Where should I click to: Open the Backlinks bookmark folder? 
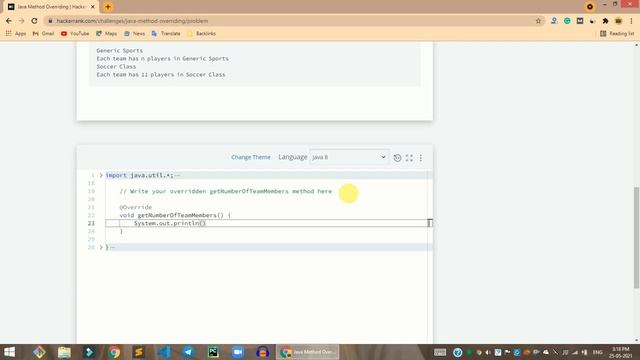tap(201, 33)
